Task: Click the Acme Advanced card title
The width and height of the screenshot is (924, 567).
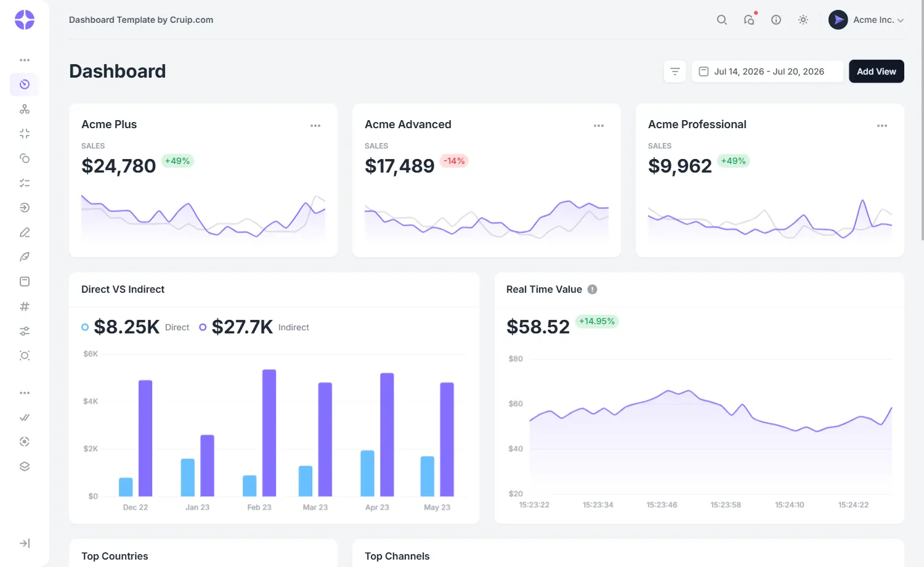Action: click(x=408, y=124)
